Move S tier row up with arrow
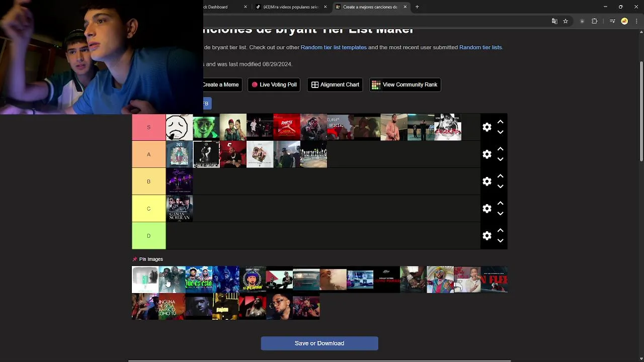Viewport: 644px width, 362px height. pyautogui.click(x=500, y=122)
